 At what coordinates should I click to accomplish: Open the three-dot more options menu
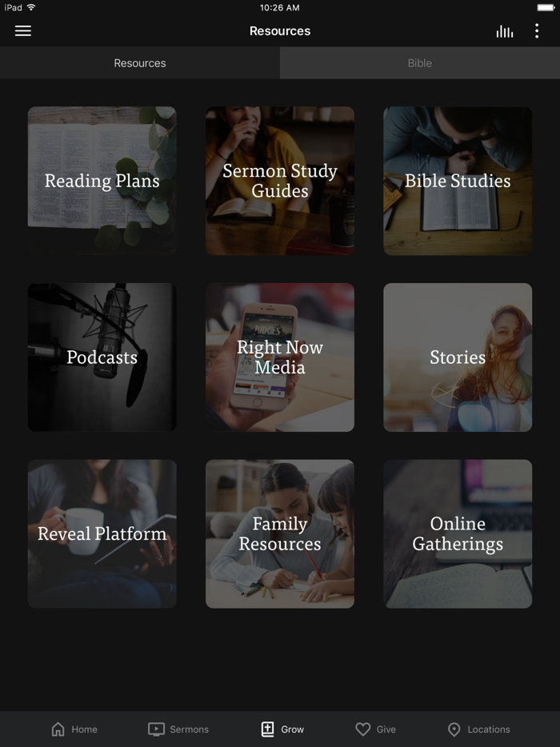537,31
